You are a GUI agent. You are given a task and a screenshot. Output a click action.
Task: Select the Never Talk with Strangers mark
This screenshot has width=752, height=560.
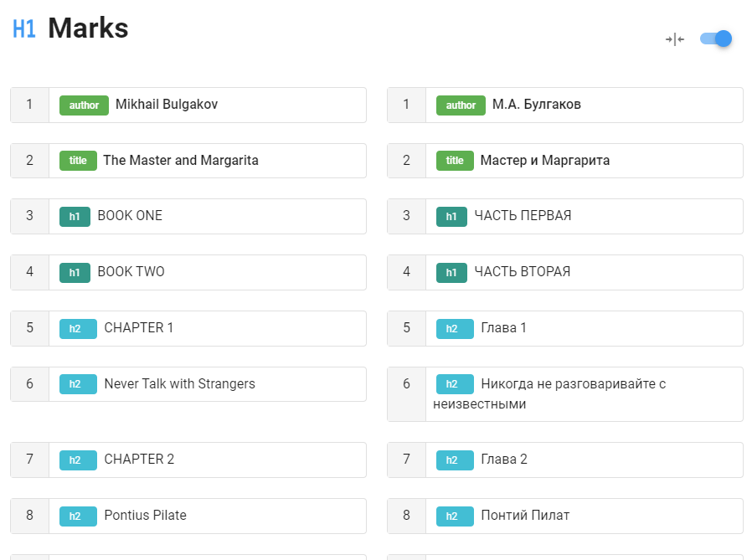pyautogui.click(x=179, y=384)
